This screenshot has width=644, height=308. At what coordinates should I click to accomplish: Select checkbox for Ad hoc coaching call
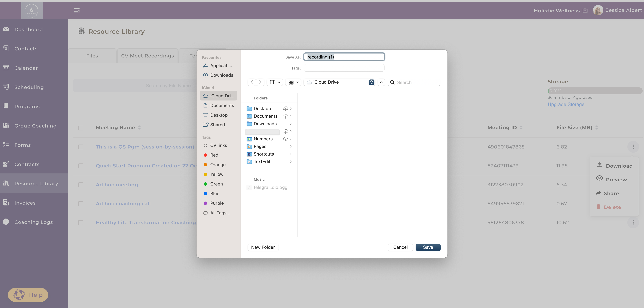coord(80,204)
